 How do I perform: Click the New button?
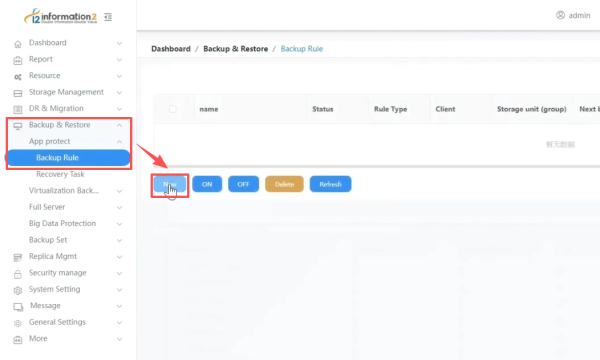tap(170, 184)
